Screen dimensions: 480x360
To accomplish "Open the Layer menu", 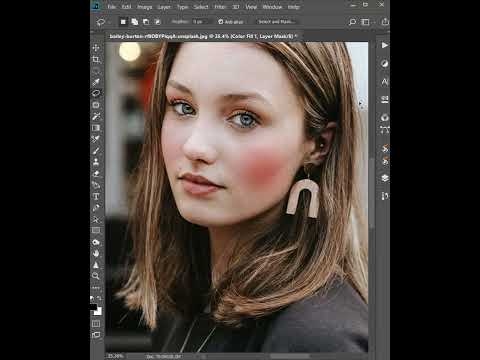I will click(164, 7).
